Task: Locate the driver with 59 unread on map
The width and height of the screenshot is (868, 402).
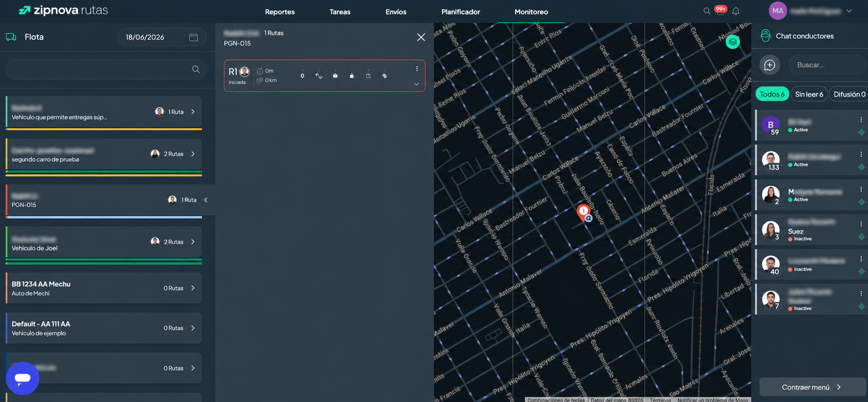Action: click(861, 132)
